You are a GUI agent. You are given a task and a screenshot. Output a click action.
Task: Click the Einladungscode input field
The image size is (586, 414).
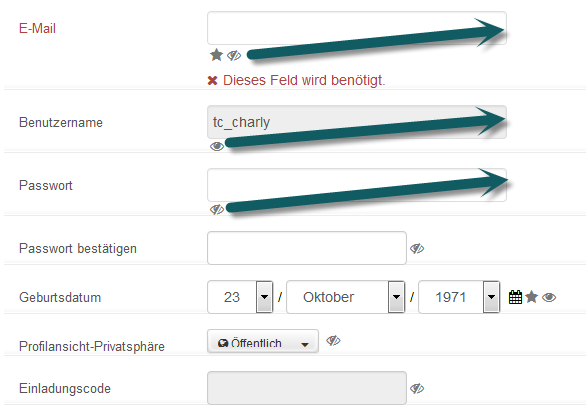click(x=307, y=388)
